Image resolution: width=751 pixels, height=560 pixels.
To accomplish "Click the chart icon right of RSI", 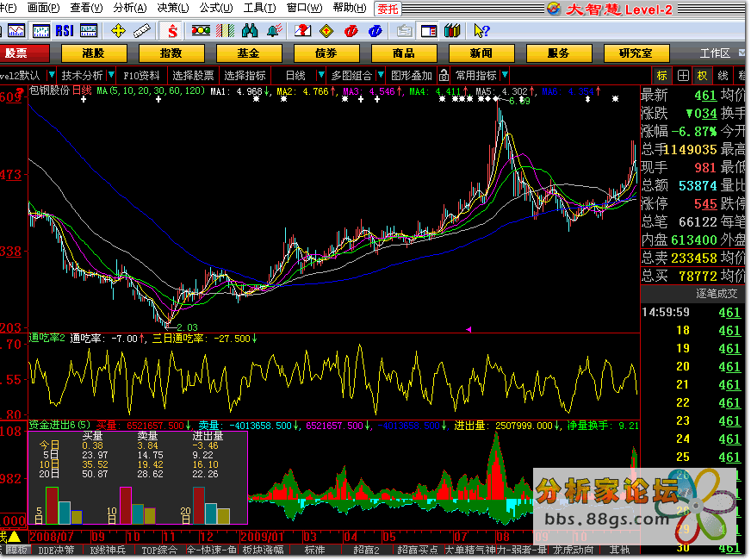I will 89,31.
